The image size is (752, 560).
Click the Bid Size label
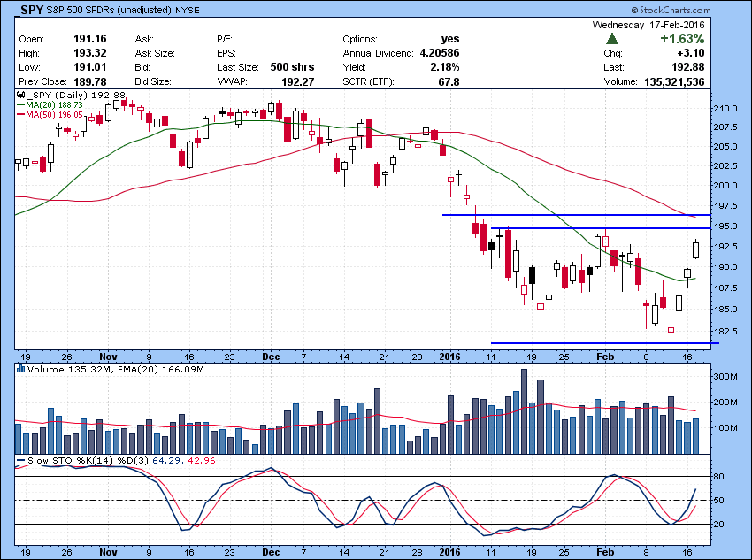153,81
